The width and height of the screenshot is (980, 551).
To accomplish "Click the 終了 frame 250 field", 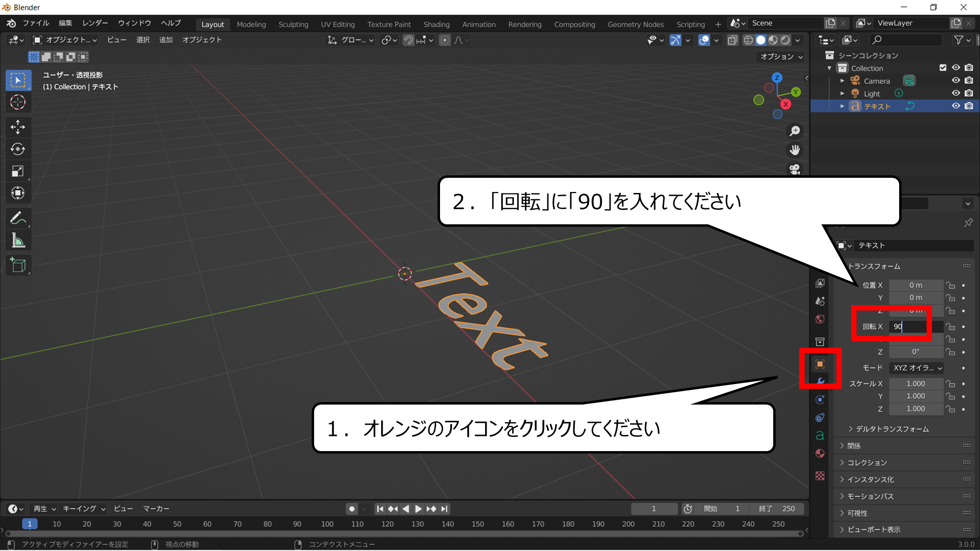I will pos(777,509).
